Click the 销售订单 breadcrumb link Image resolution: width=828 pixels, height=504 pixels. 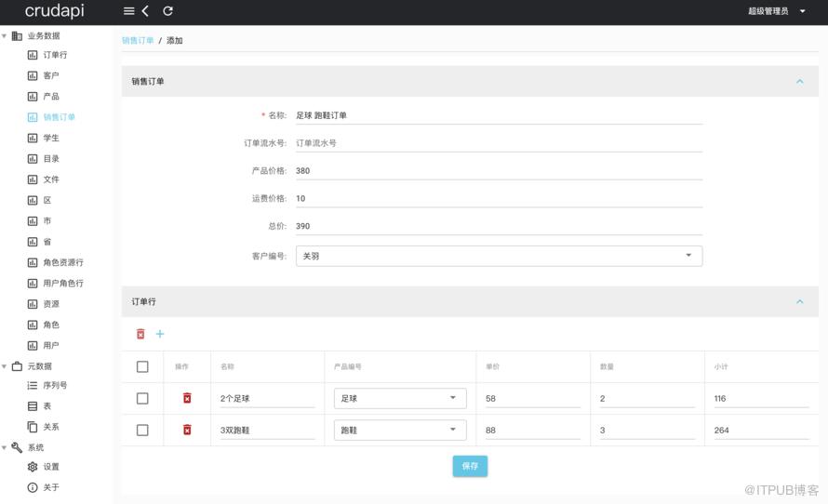(138, 41)
